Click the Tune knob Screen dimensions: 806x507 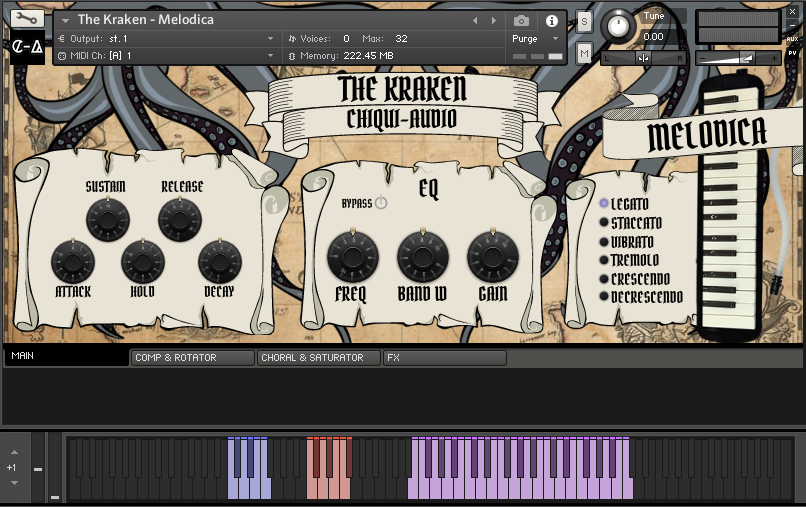(620, 26)
